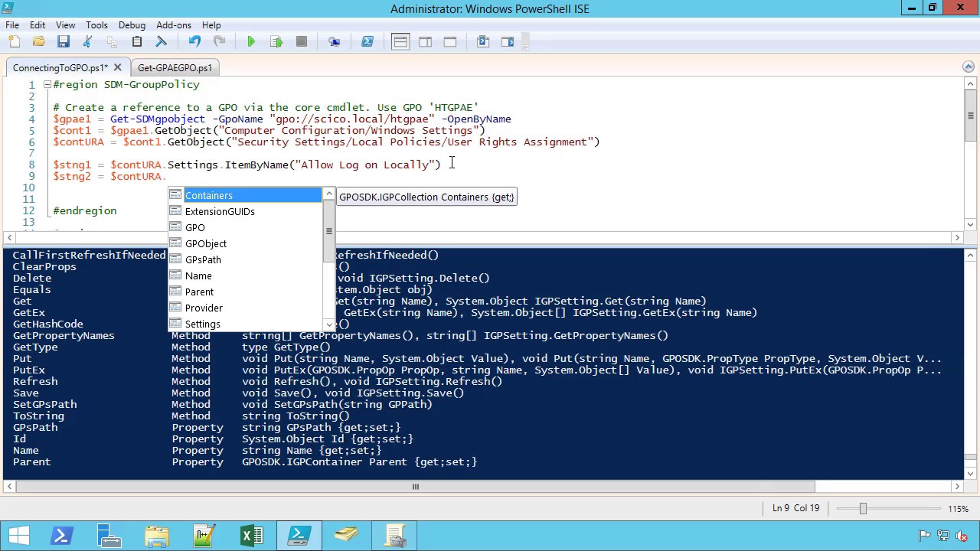The image size is (980, 551).
Task: Choose GPObject in the IntelliSense list
Action: 245,243
